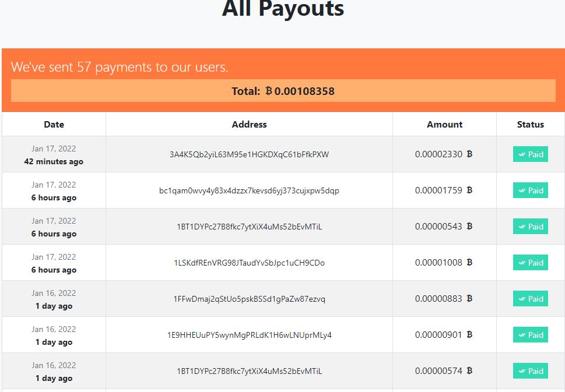Select address 1LSKdfREnVRG98JTaudYvSbJpc1uCH9CDo

[249, 263]
